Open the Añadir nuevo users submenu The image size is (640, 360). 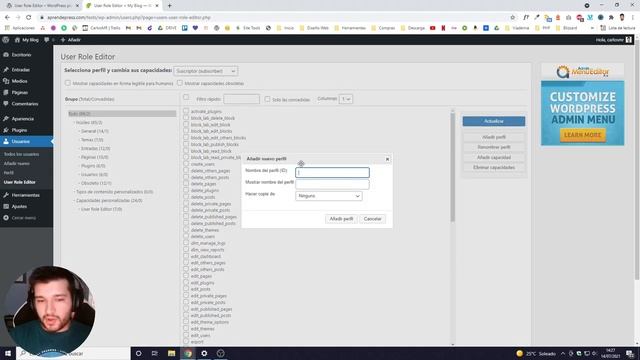(x=17, y=164)
